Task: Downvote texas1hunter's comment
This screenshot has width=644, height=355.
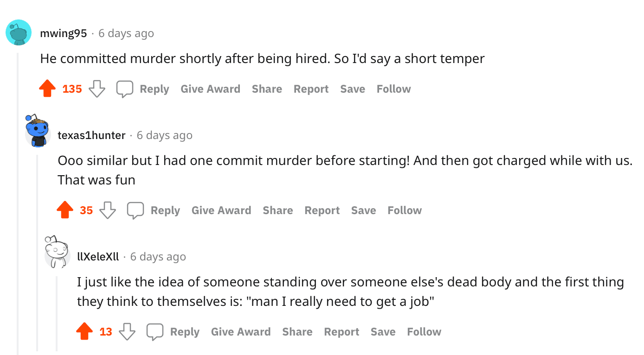Action: click(108, 210)
